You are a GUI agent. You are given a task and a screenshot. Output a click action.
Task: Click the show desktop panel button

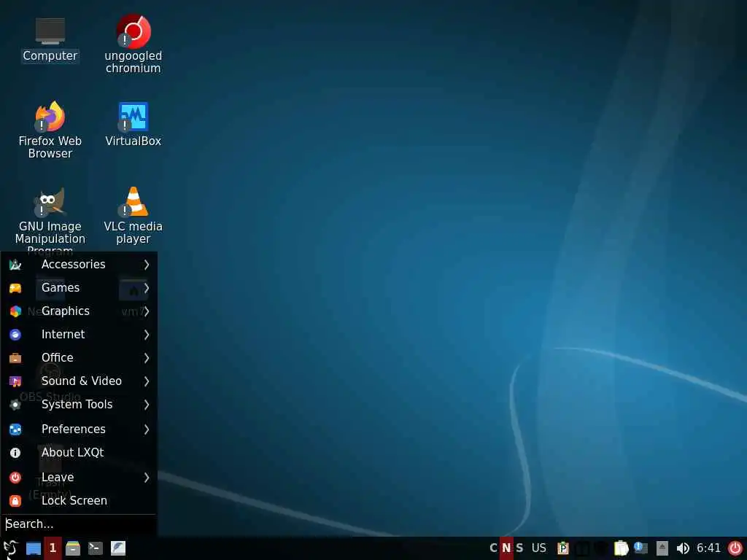pos(34,548)
